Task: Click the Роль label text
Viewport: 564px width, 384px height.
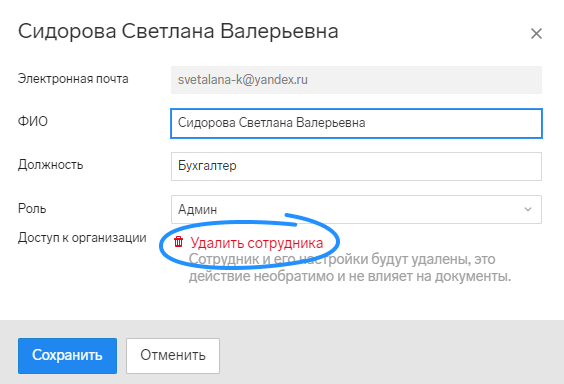Action: 32,209
